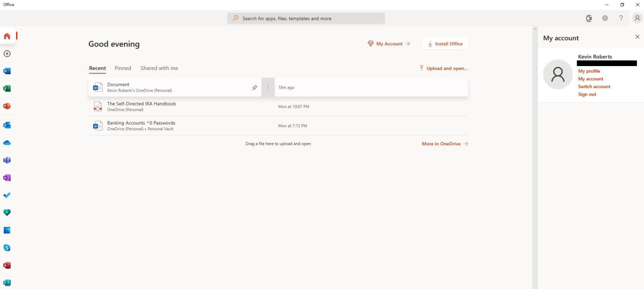Click the My Account premium link
Screen dimensions: 644x289
(x=389, y=44)
